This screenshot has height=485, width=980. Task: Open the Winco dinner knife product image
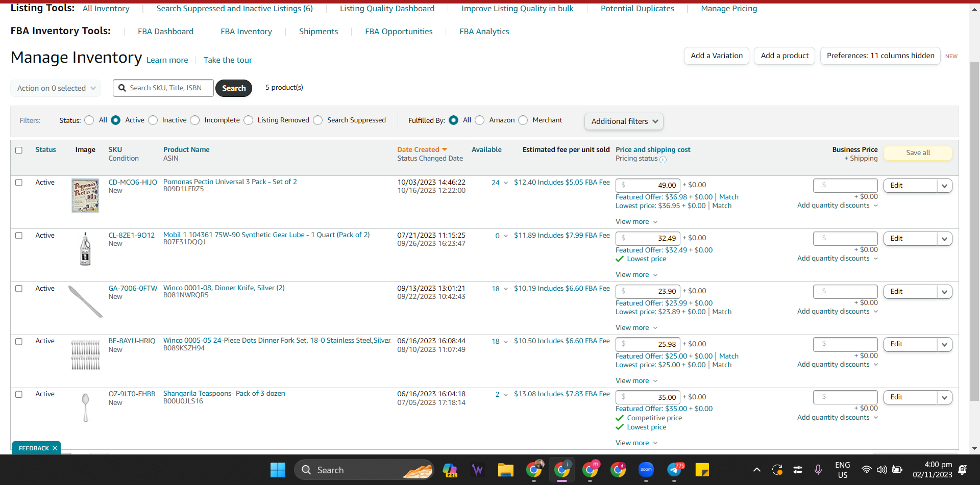(85, 301)
